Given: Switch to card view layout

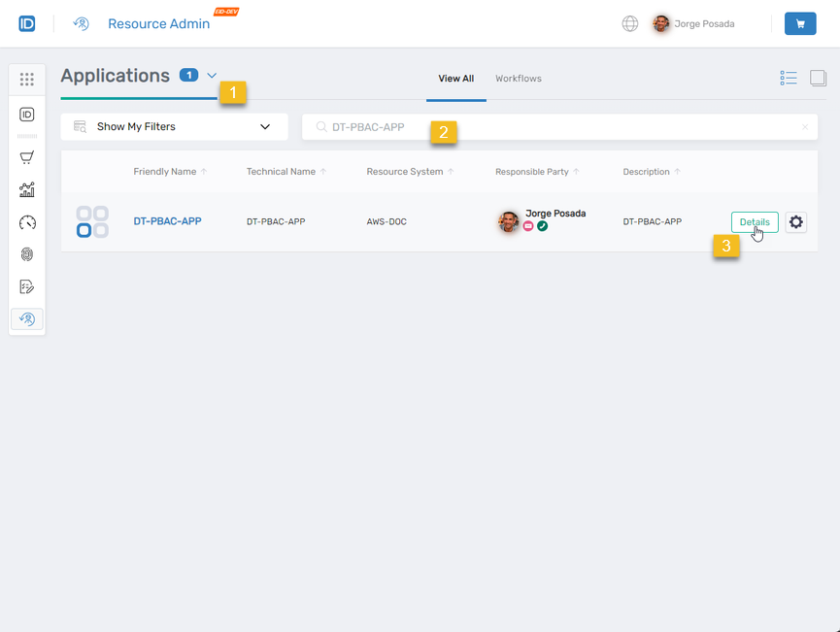Looking at the screenshot, I should click(818, 78).
